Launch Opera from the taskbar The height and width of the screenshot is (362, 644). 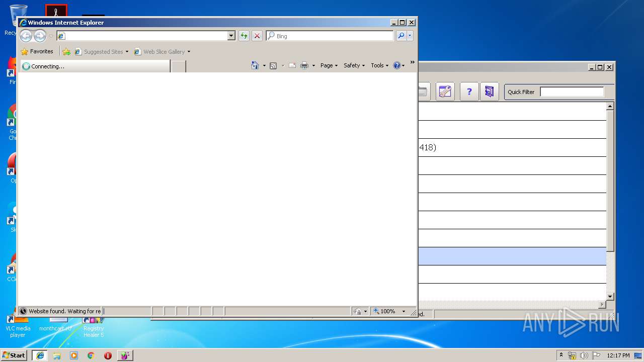click(108, 355)
